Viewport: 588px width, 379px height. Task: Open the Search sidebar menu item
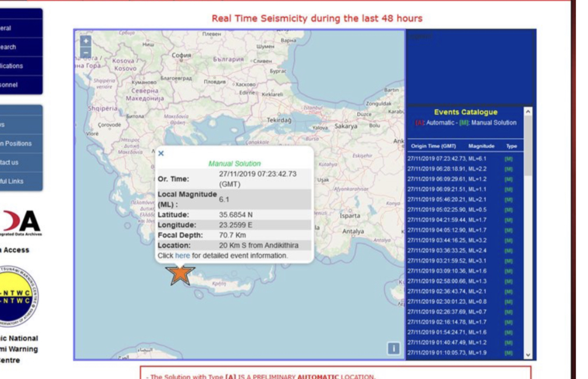pyautogui.click(x=21, y=47)
